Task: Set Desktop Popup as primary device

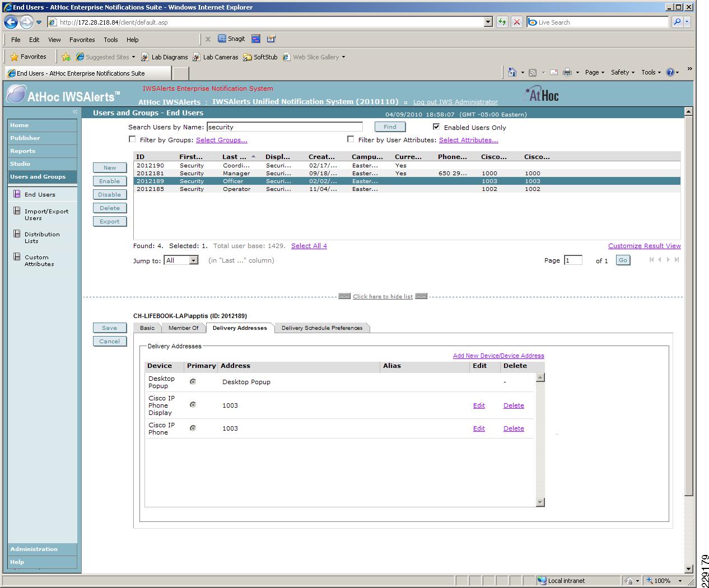Action: (193, 382)
